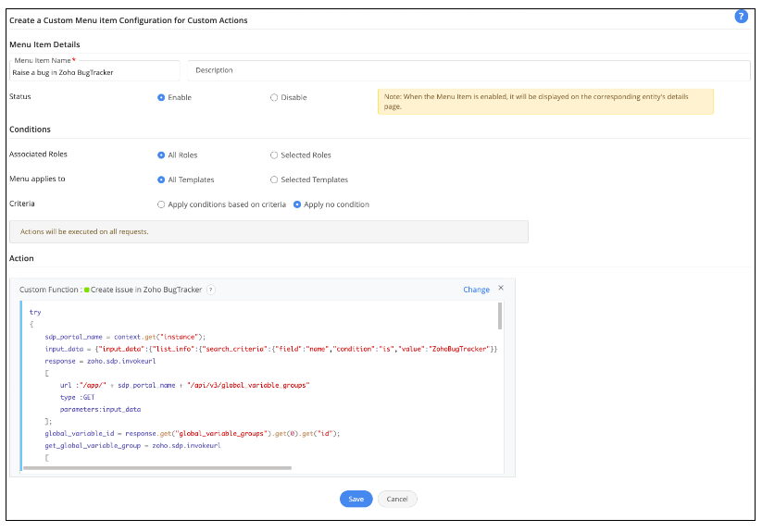This screenshot has width=762, height=532.
Task: Click the 'Create Issue in Zoho BugTracker' function name
Action: 145,290
